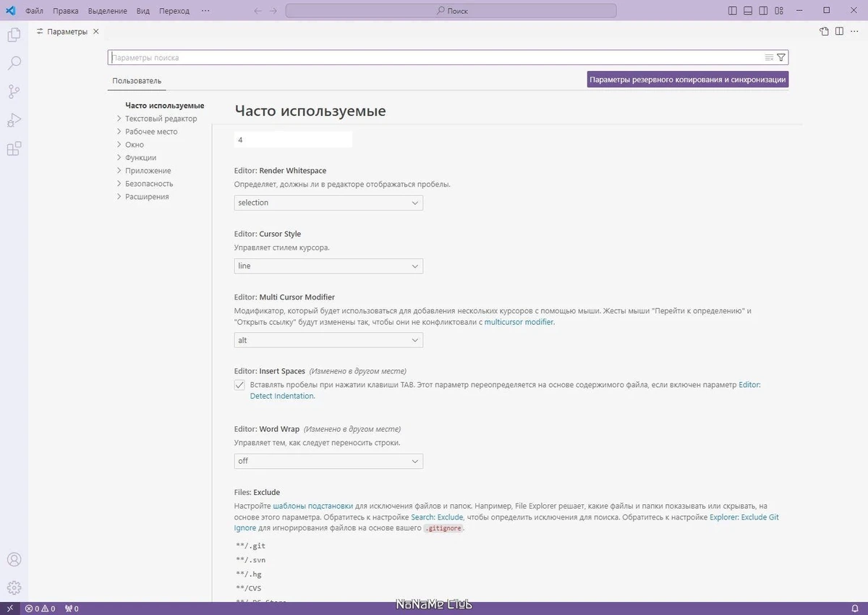This screenshot has height=615, width=868.
Task: Expand Безопасность tree section
Action: coord(119,184)
